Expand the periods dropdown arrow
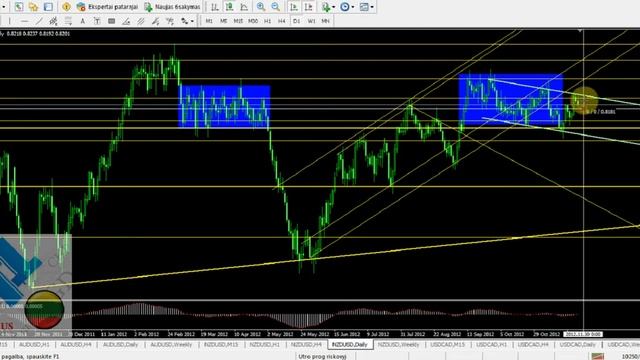 point(353,7)
